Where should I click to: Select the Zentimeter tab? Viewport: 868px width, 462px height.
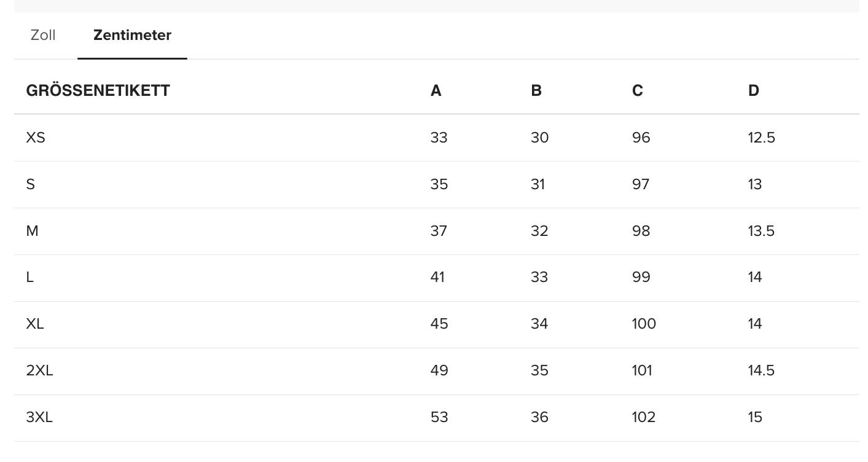[132, 35]
